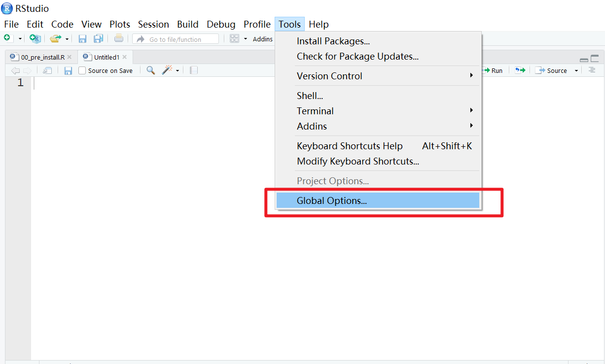Go back to previous source location
The image size is (605, 364).
coord(15,70)
